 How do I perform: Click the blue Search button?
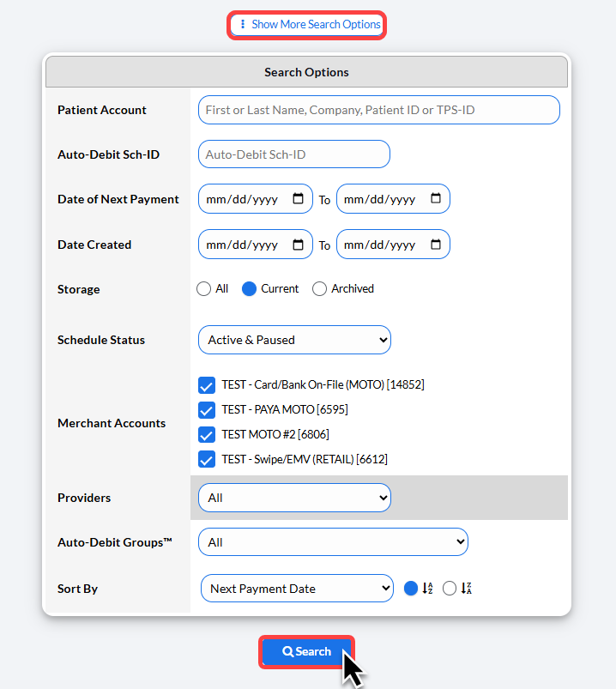pyautogui.click(x=306, y=651)
